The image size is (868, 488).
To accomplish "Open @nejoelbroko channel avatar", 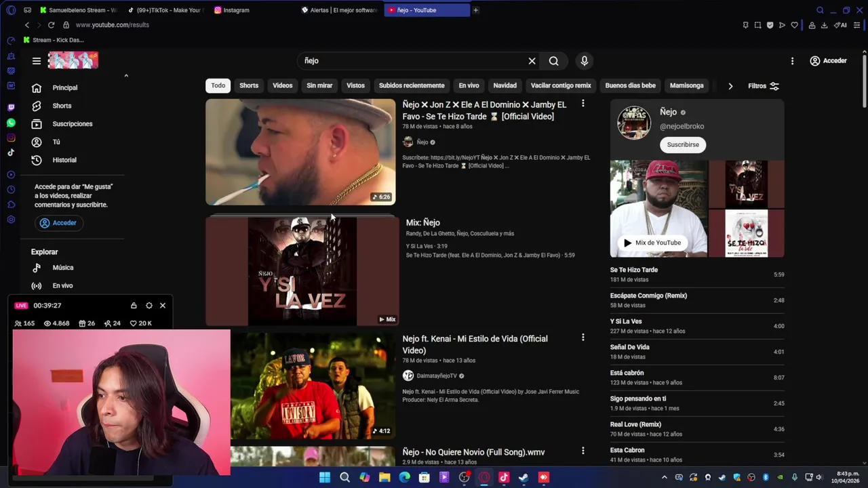I will coord(634,122).
